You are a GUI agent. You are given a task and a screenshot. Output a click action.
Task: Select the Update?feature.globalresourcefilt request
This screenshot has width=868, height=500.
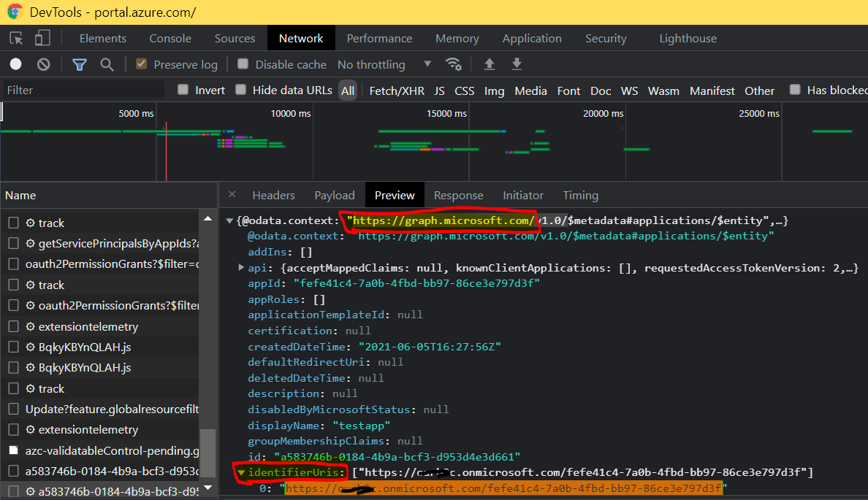[x=99, y=409]
